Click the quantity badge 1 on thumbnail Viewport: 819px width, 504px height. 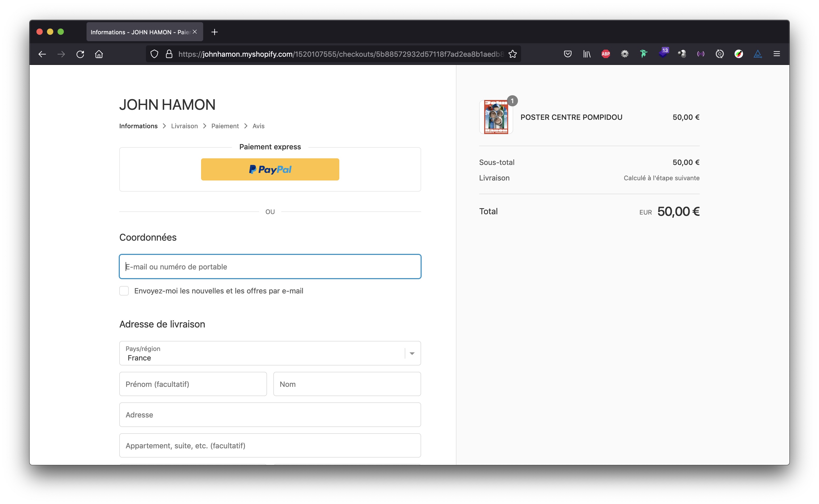point(512,101)
